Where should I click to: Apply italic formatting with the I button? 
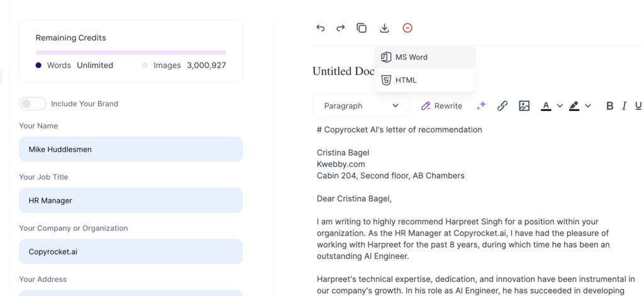point(624,106)
